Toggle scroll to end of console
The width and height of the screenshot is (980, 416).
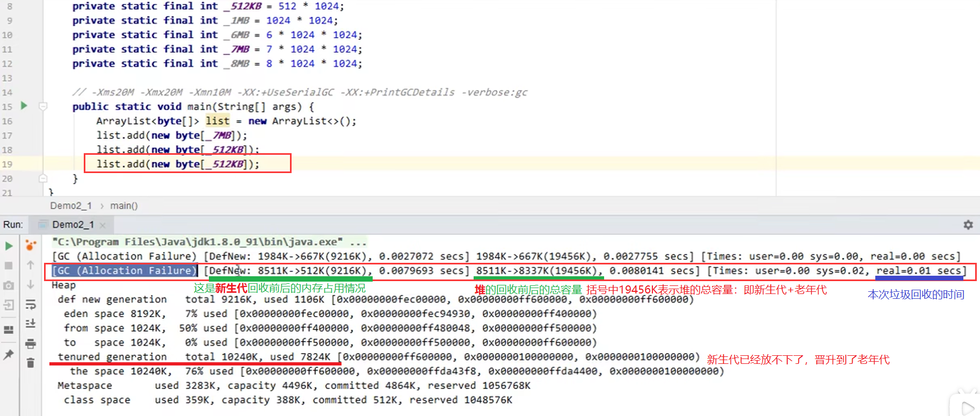(31, 324)
